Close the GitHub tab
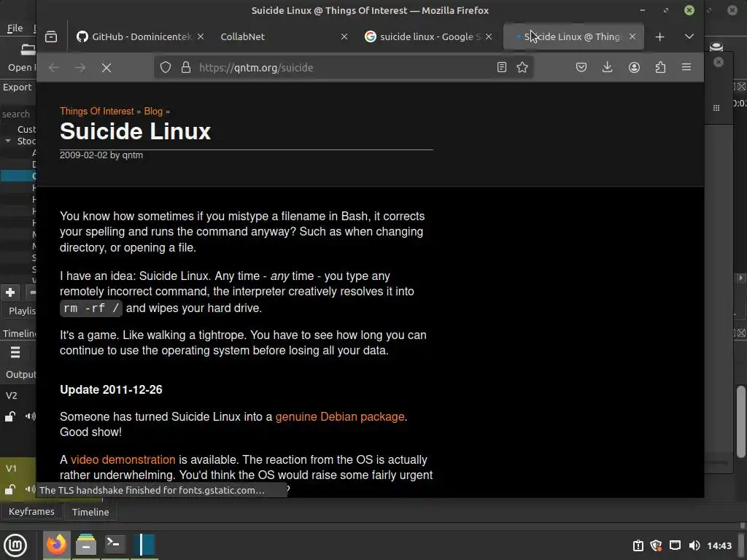Screen dimensions: 747x560 tap(201, 36)
